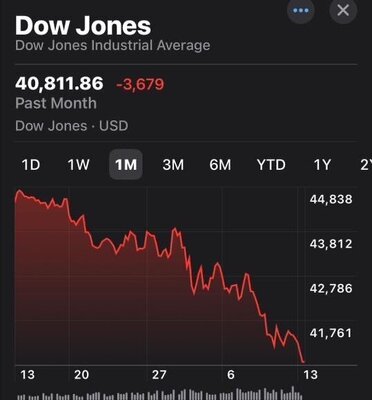Tap the 44,838 axis label
The image size is (372, 400).
331,199
